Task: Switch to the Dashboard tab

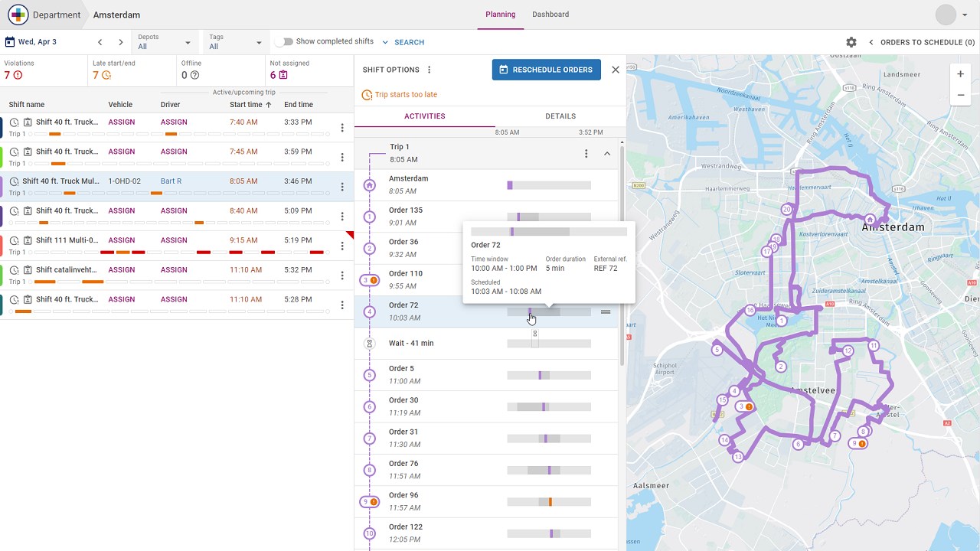Action: 550,15
